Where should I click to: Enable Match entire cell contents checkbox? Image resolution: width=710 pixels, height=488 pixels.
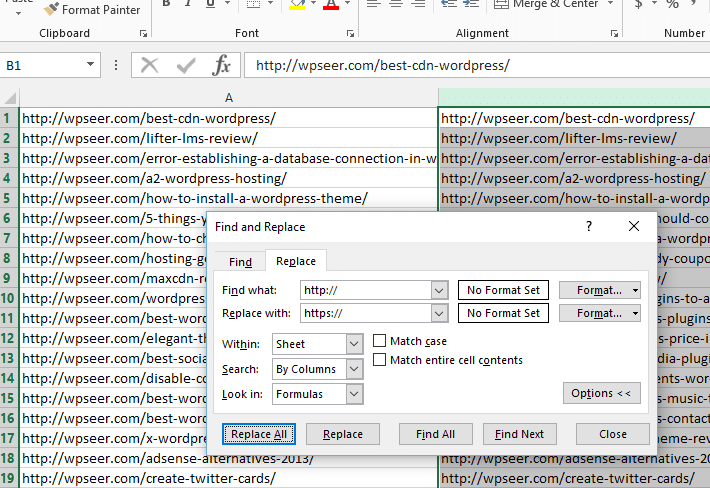click(x=379, y=359)
